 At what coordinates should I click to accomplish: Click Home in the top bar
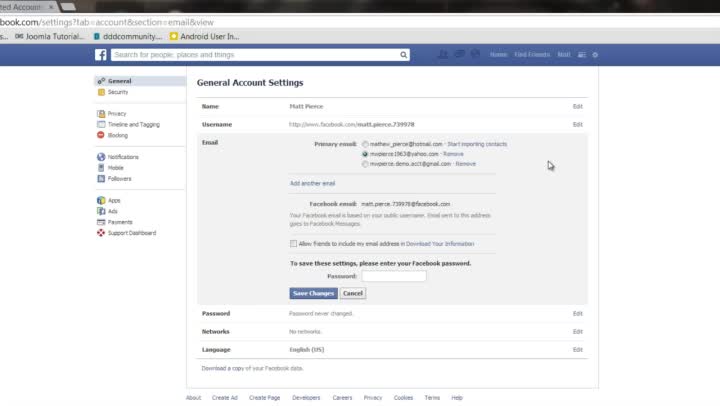pos(498,55)
